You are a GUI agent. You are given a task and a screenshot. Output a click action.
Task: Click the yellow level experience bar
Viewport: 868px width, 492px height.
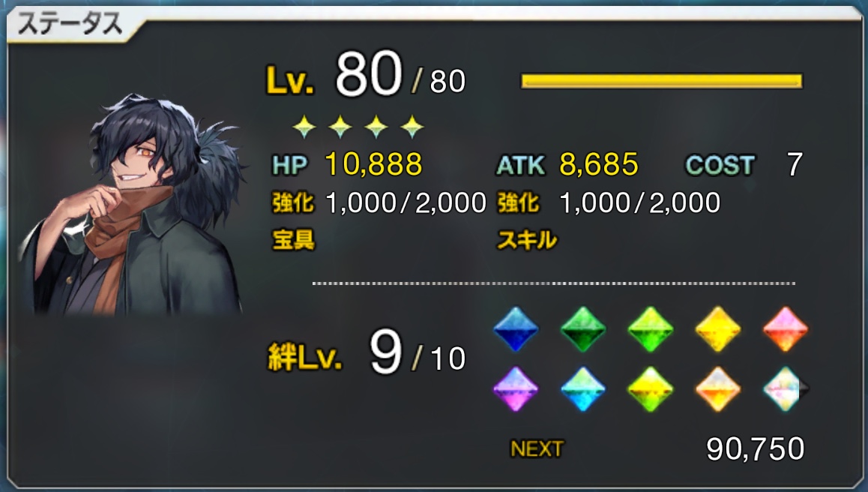point(662,81)
